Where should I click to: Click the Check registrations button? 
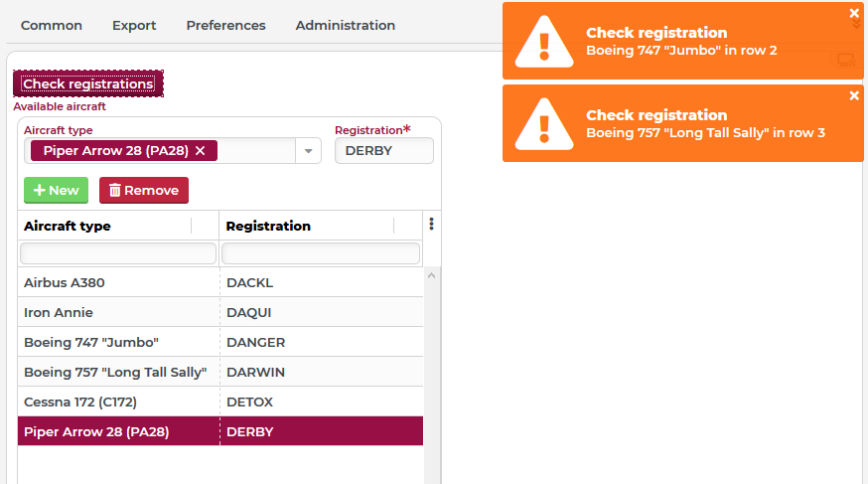click(88, 83)
